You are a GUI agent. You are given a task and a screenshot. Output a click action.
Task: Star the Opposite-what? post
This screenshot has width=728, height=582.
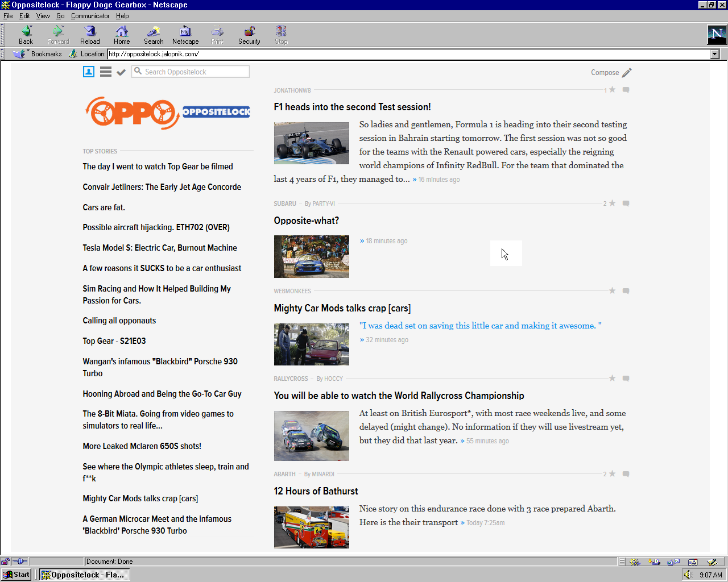(x=613, y=203)
